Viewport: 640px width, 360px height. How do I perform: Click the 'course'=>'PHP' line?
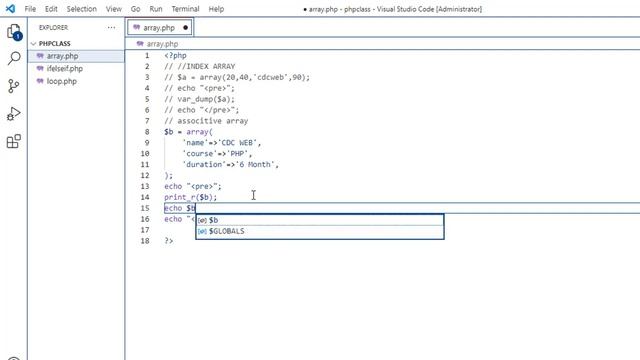[217, 154]
